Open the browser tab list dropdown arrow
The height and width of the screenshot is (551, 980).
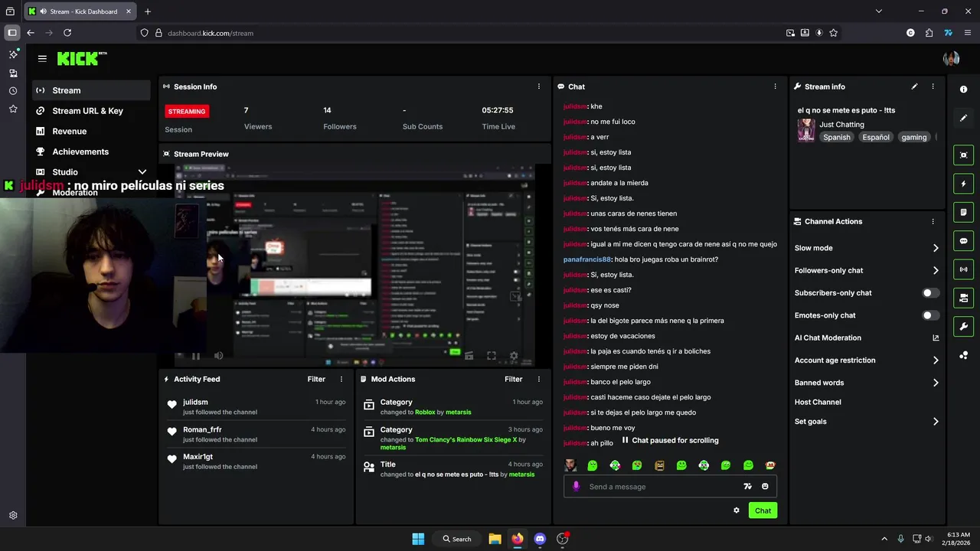(x=878, y=11)
